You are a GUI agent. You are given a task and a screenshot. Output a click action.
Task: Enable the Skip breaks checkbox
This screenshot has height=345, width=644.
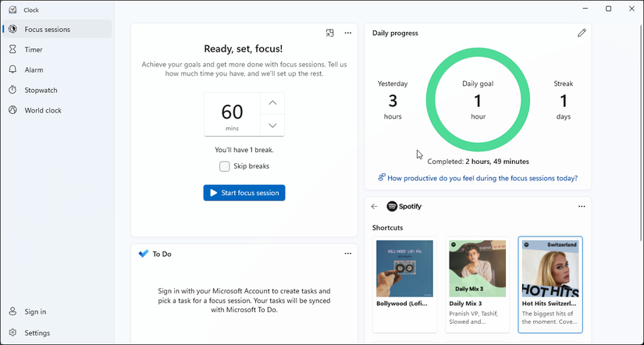click(225, 166)
